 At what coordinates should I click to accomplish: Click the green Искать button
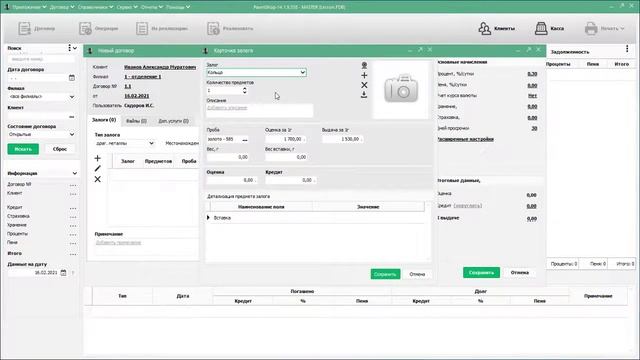23,149
